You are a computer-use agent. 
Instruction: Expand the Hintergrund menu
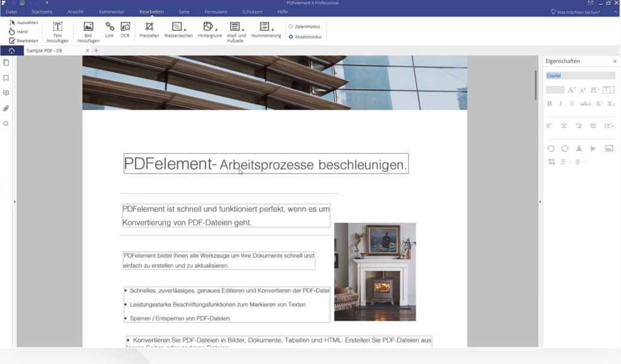(x=210, y=30)
